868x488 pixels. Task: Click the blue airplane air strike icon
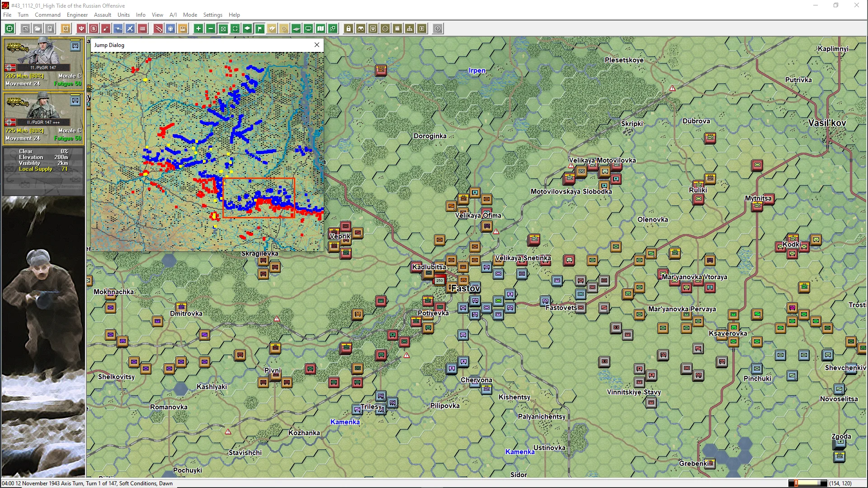click(130, 29)
